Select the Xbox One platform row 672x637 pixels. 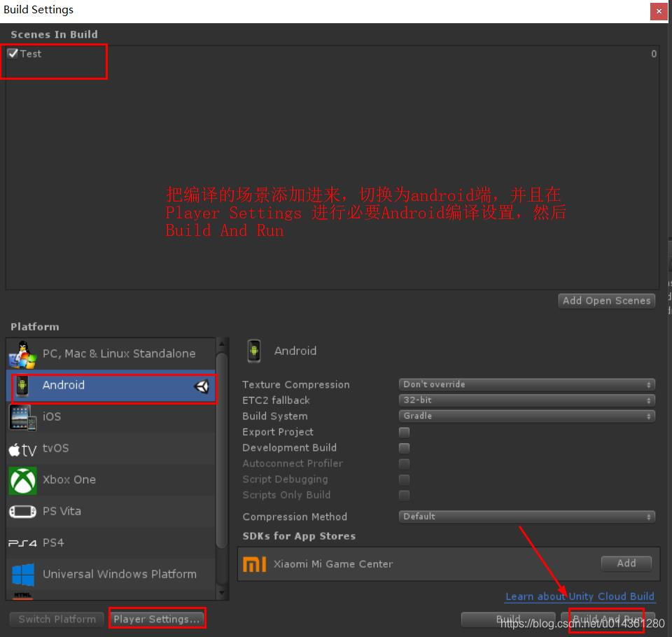(x=111, y=480)
